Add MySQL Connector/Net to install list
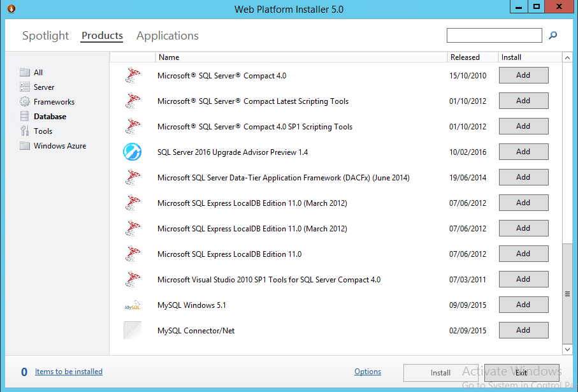Viewport: 578px width, 392px height. (x=523, y=330)
